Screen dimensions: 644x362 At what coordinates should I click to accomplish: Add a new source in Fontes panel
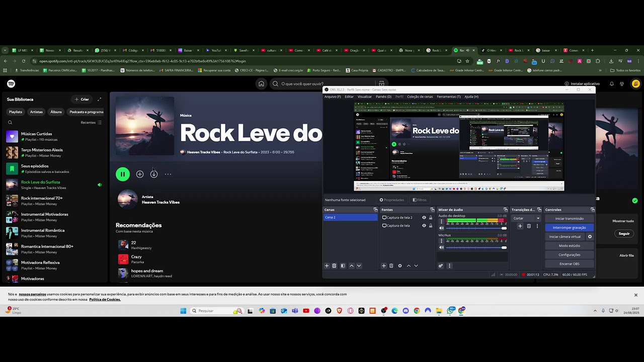point(384,265)
